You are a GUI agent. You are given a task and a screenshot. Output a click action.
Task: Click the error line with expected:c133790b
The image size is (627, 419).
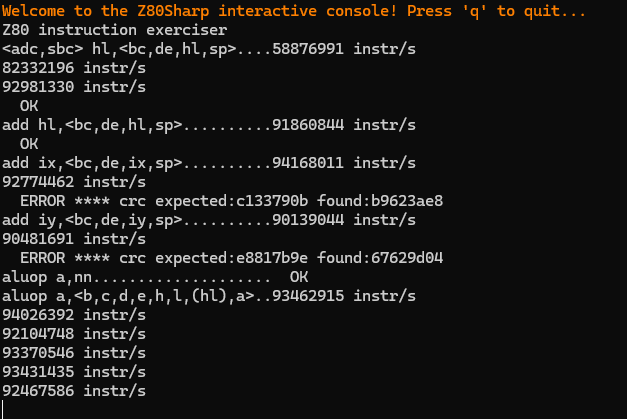(x=232, y=201)
